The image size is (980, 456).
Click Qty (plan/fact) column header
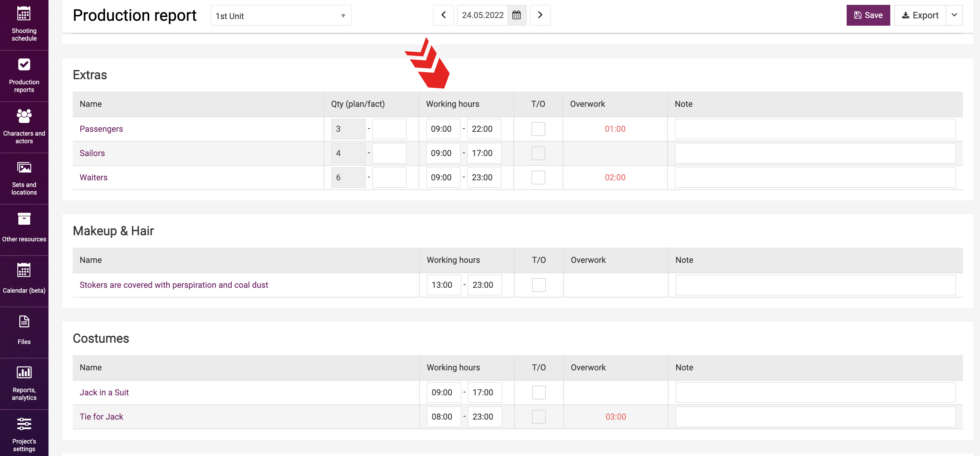tap(357, 104)
